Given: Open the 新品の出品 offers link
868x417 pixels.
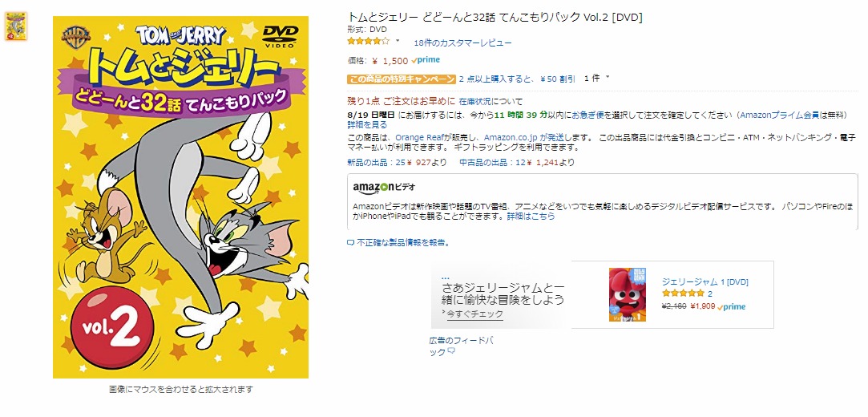Looking at the screenshot, I should tap(368, 162).
